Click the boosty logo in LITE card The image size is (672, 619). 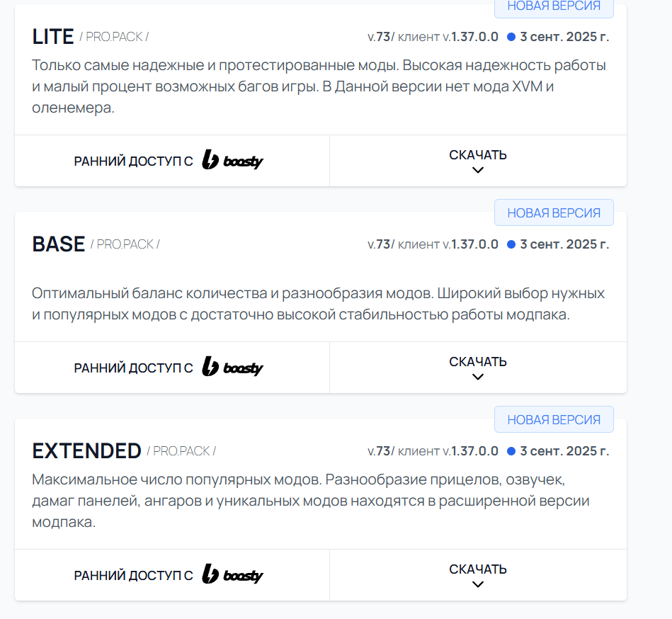[x=232, y=161]
